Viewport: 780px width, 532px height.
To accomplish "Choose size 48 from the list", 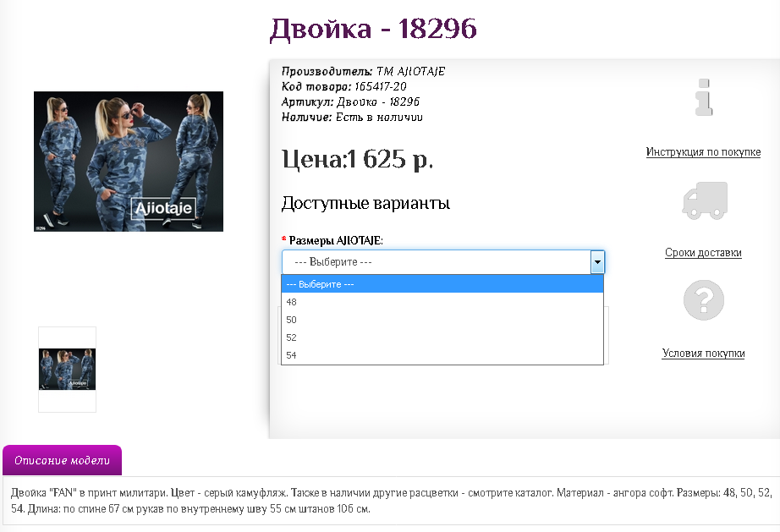I will pyautogui.click(x=442, y=302).
